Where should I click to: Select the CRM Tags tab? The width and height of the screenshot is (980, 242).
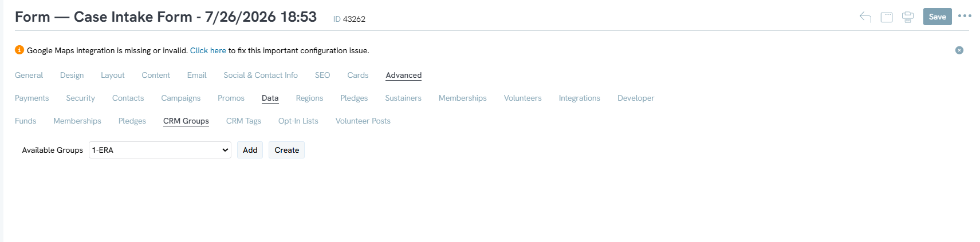pos(243,121)
